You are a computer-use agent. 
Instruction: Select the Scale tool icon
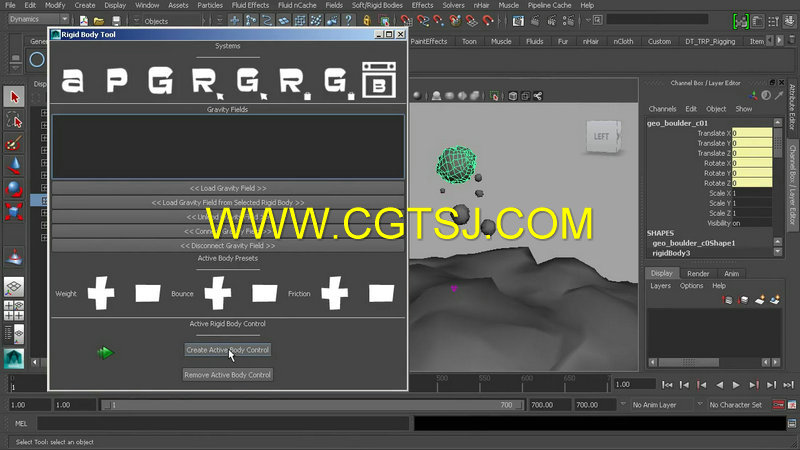pyautogui.click(x=14, y=212)
